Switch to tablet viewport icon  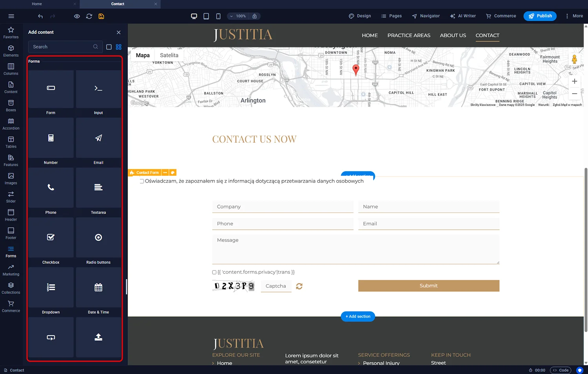coord(206,16)
